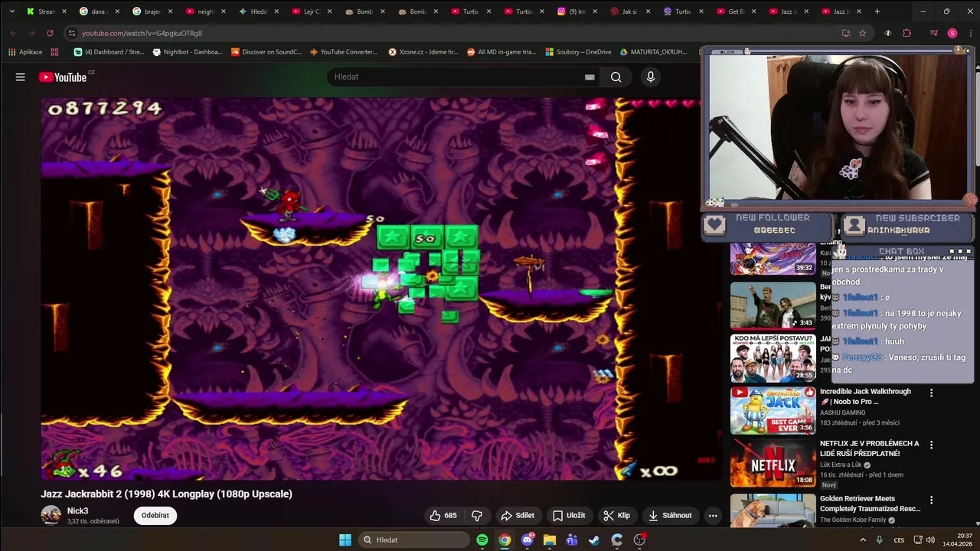Open options for Incredible Jack Walkthrough video
This screenshot has width=980, height=551.
click(x=931, y=393)
